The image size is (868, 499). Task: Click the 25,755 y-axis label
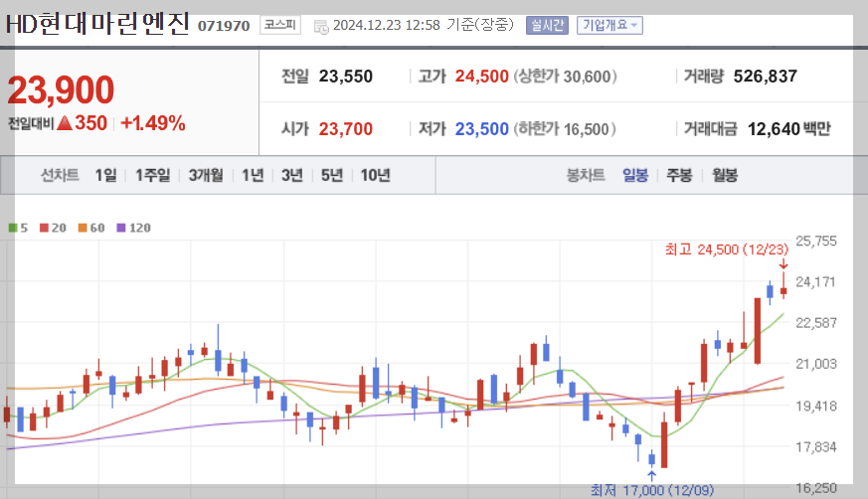pyautogui.click(x=816, y=242)
